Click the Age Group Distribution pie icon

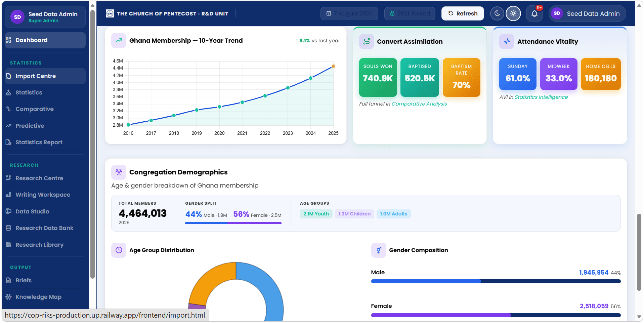point(119,250)
